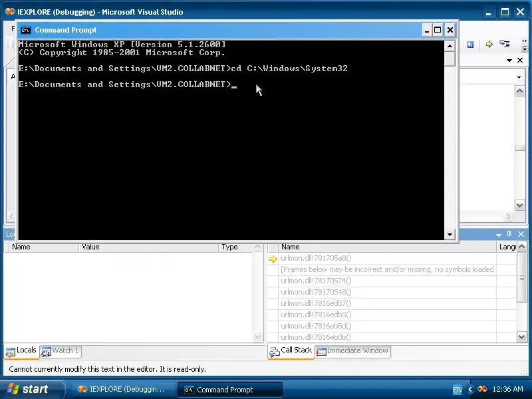Click the Name column header in Call Stack
532x399 pixels.
tap(387, 247)
